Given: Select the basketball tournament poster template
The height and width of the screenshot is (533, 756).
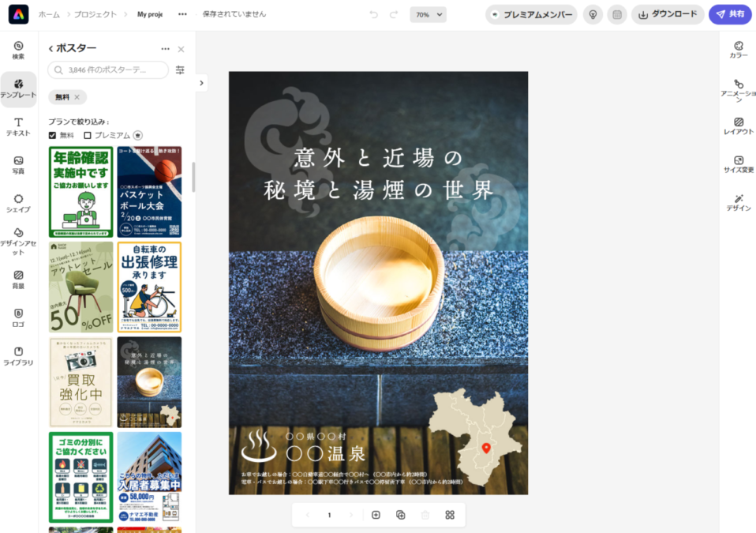Looking at the screenshot, I should 149,192.
